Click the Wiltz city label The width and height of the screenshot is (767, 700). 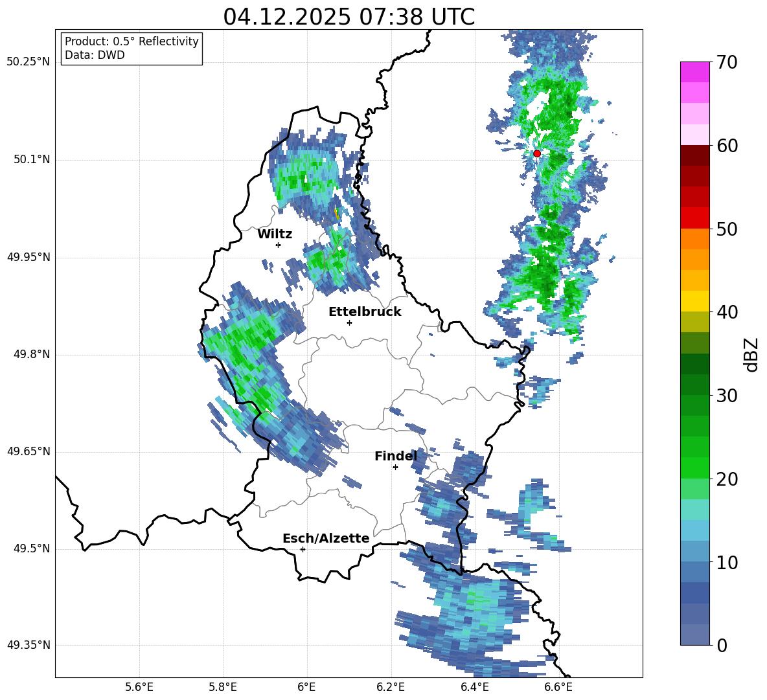click(275, 234)
